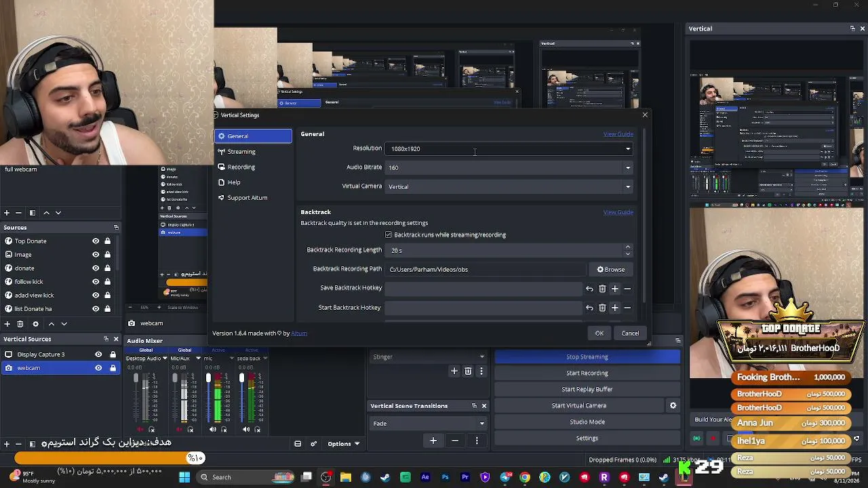This screenshot has height=488, width=868.
Task: Remove selected source with Sources trash icon
Action: [x=20, y=324]
